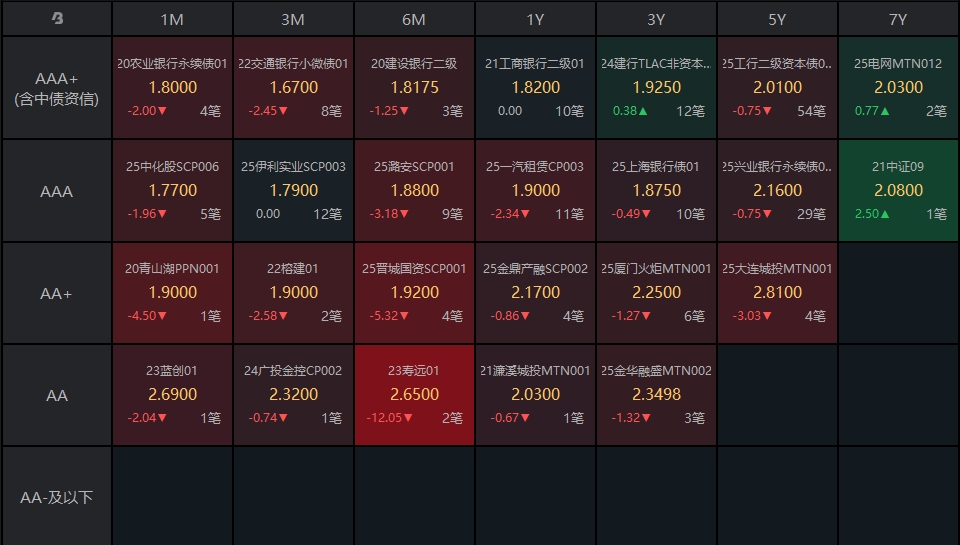Image resolution: width=960 pixels, height=545 pixels.
Task: Click the AAA row label
Action: [57, 191]
